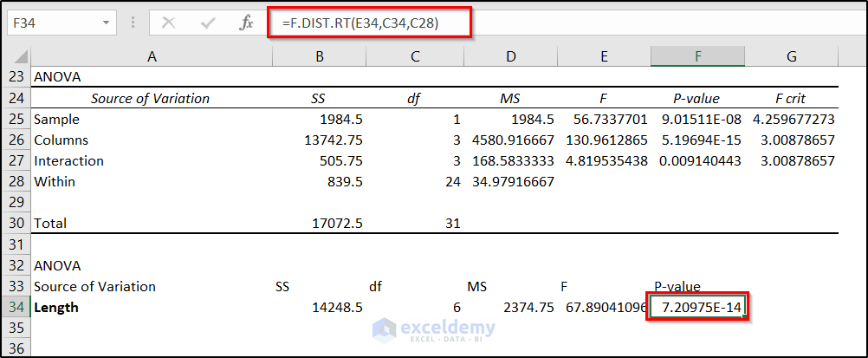Click the SS value 505.75
This screenshot has height=358, width=868.
tap(341, 160)
